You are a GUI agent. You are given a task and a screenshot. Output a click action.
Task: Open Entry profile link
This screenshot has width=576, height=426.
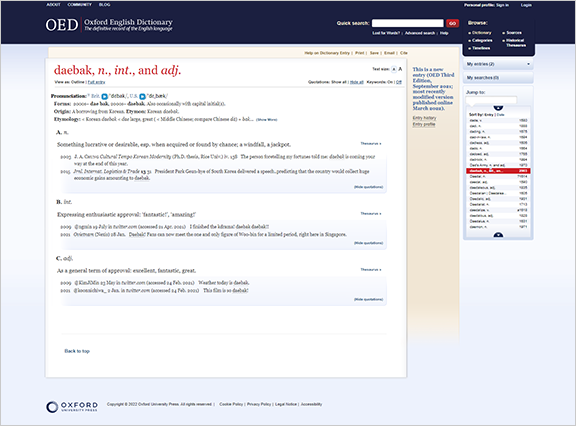424,124
